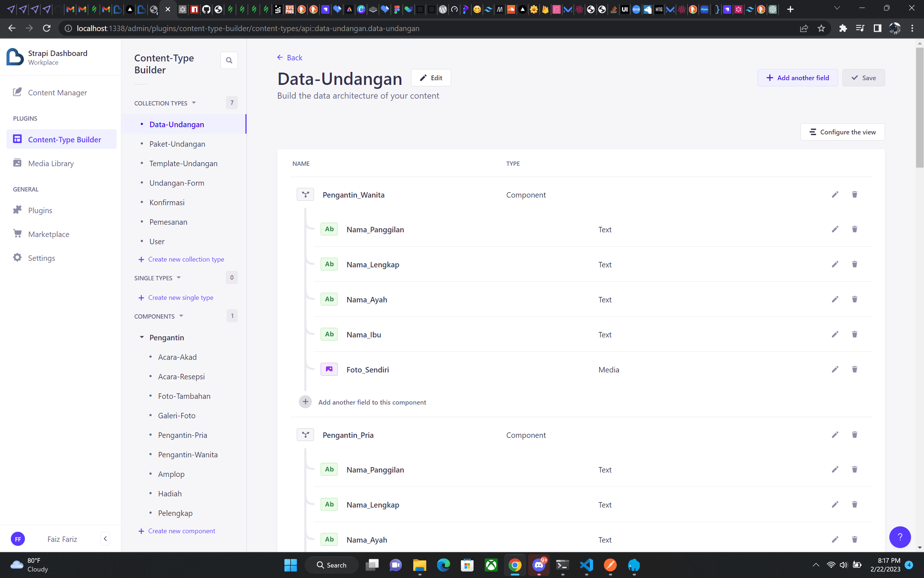Open Content-Type Builder plugin
This screenshot has width=924, height=578.
[x=61, y=139]
